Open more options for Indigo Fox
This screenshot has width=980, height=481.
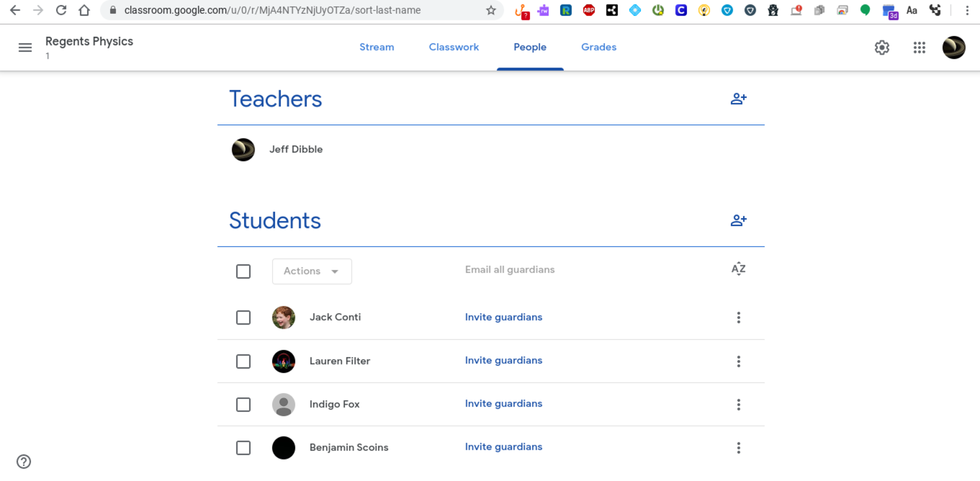pos(738,404)
